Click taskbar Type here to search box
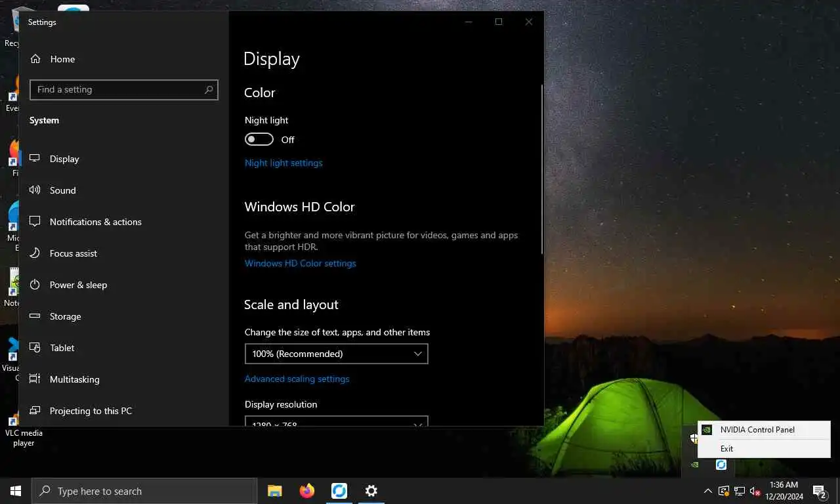 pos(144,491)
